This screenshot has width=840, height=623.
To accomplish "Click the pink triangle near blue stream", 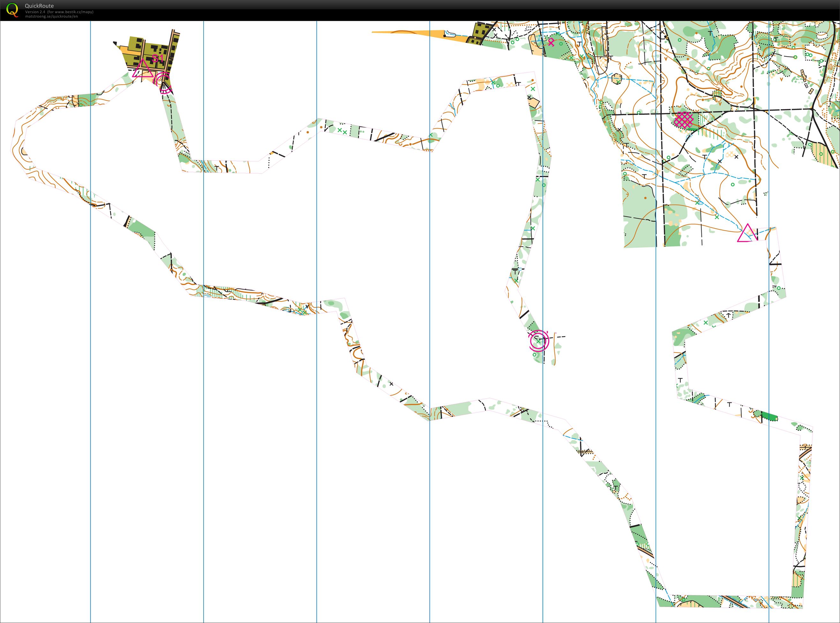I will (x=747, y=233).
